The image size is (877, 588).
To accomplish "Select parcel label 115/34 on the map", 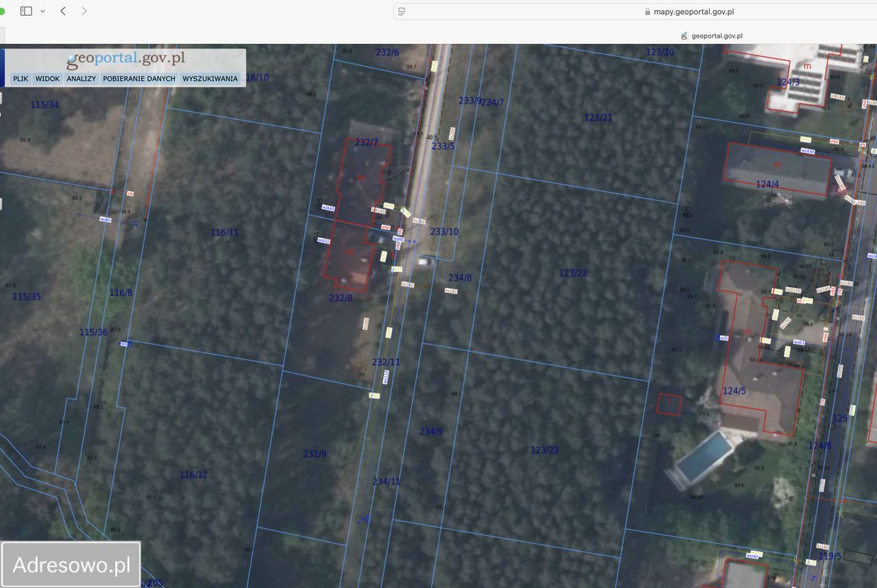I will coord(45,105).
